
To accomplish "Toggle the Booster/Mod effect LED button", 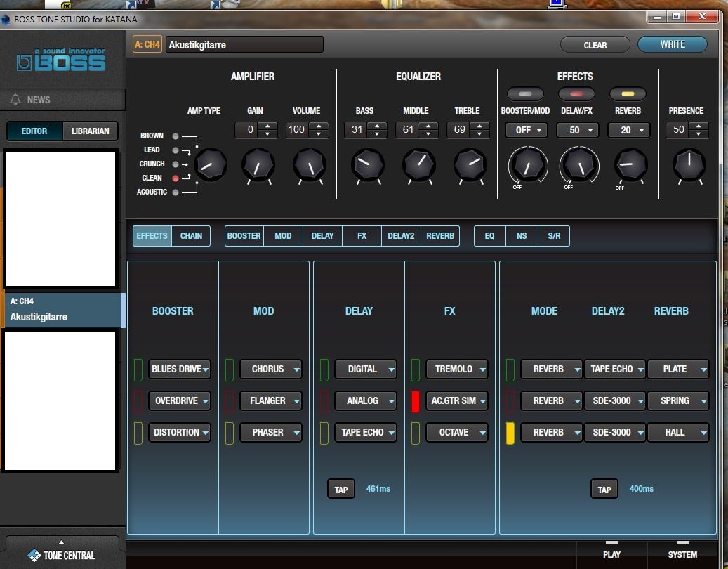I will (x=525, y=94).
